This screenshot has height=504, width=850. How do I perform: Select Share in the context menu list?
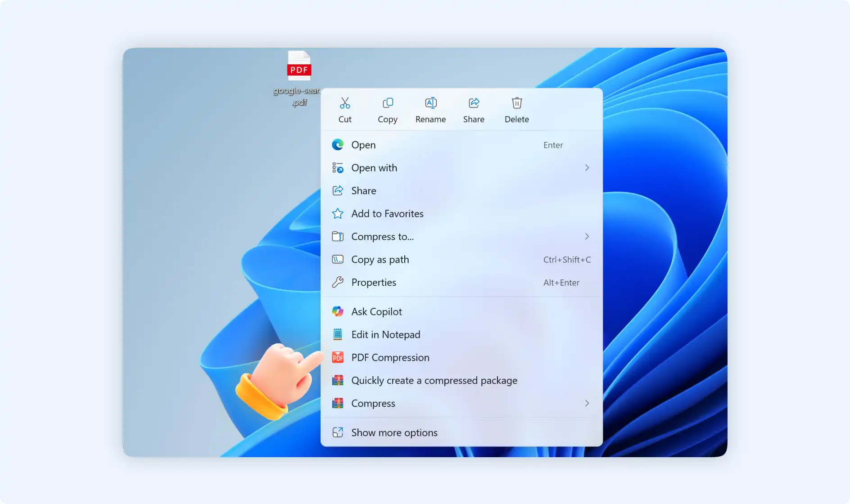point(461,191)
